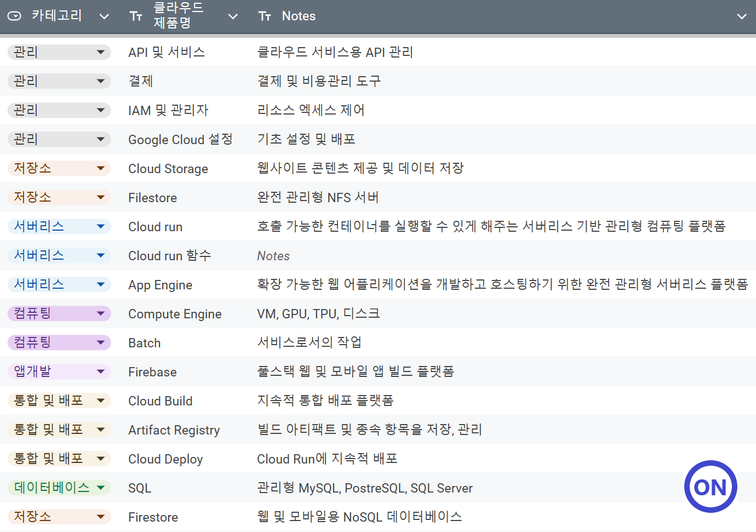This screenshot has height=532, width=756.
Task: Select the Firestore cell
Action: tap(153, 517)
